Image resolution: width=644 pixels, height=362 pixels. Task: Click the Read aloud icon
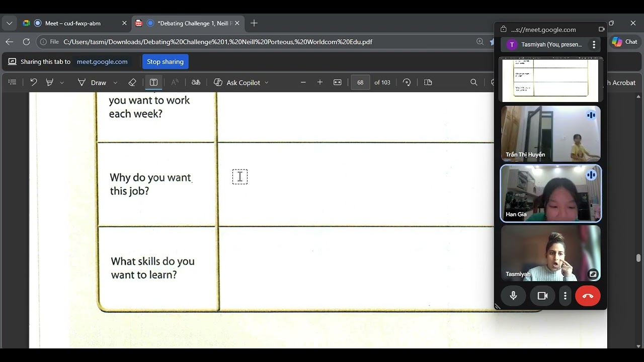[x=175, y=82]
